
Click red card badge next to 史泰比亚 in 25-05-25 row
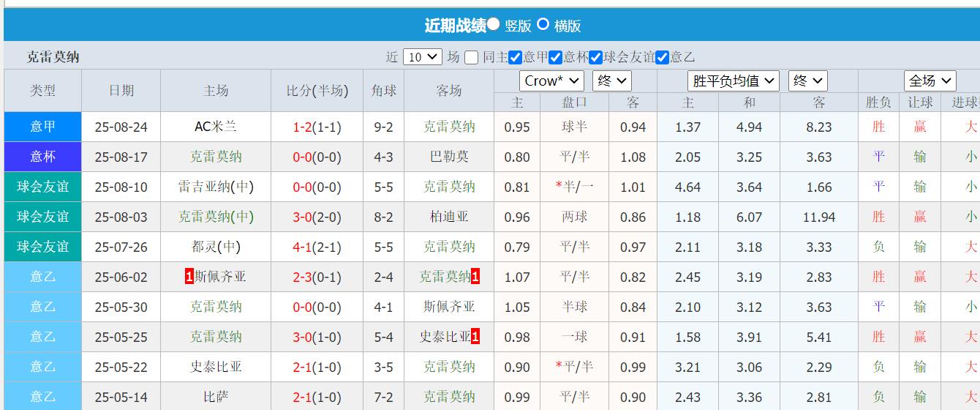click(475, 337)
